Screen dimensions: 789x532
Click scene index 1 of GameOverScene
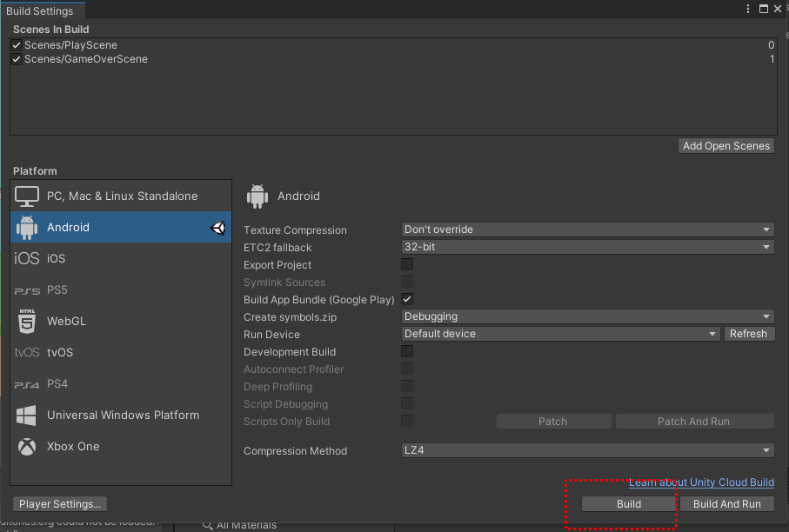(x=772, y=59)
